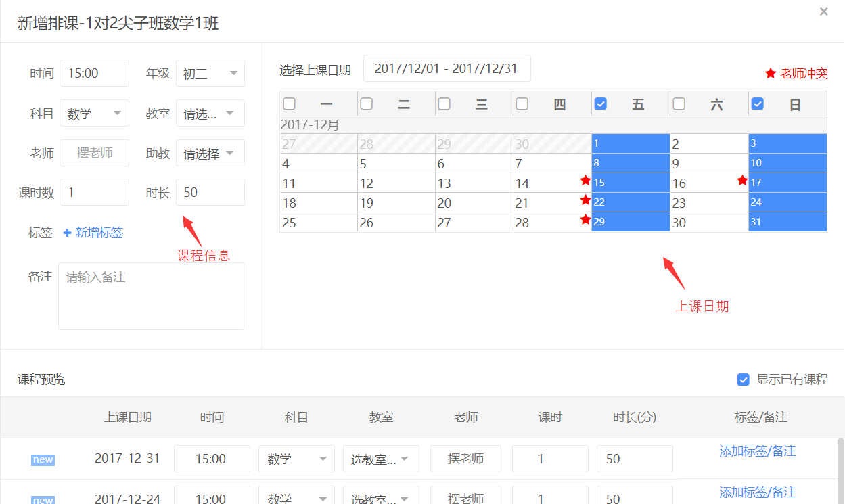This screenshot has width=845, height=504.
Task: Select December 8 in the calendar
Action: tap(631, 163)
